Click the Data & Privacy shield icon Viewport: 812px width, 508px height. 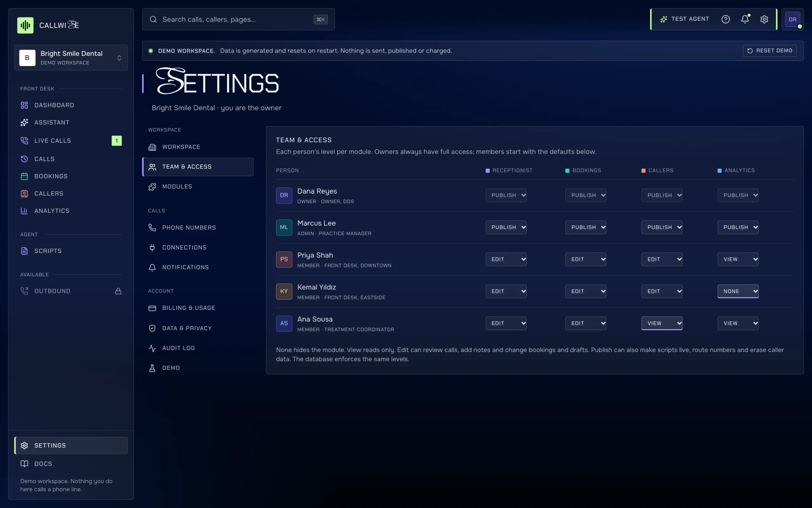coord(152,328)
